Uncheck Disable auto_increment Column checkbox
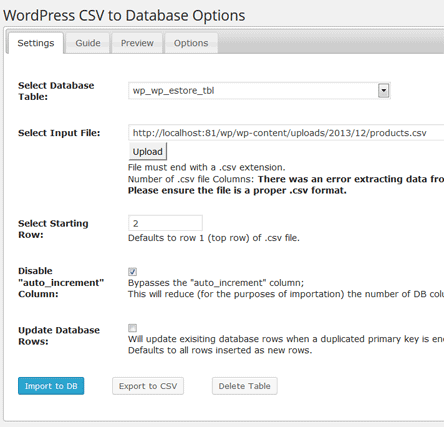 [132, 271]
